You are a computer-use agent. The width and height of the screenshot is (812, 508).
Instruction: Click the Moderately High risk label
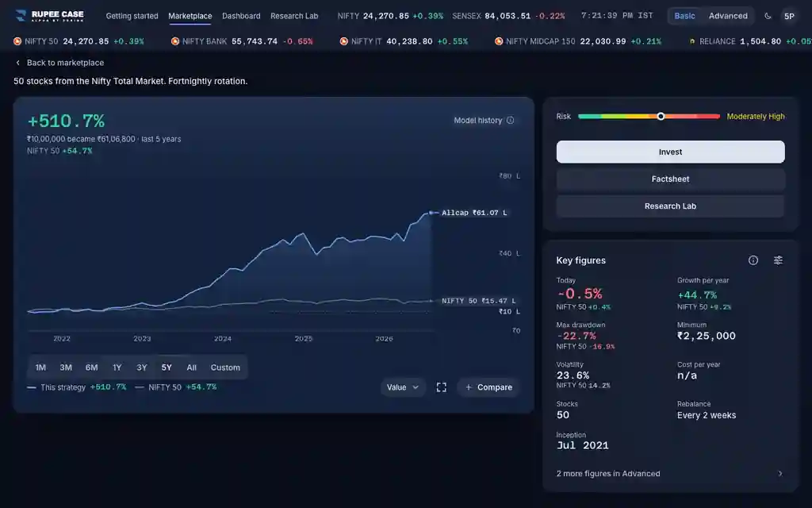(756, 117)
